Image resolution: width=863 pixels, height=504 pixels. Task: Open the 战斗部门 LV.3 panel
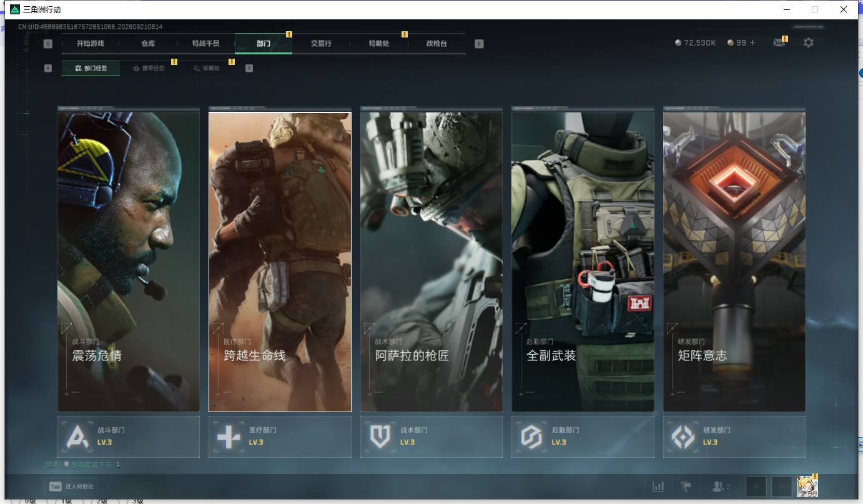point(129,437)
